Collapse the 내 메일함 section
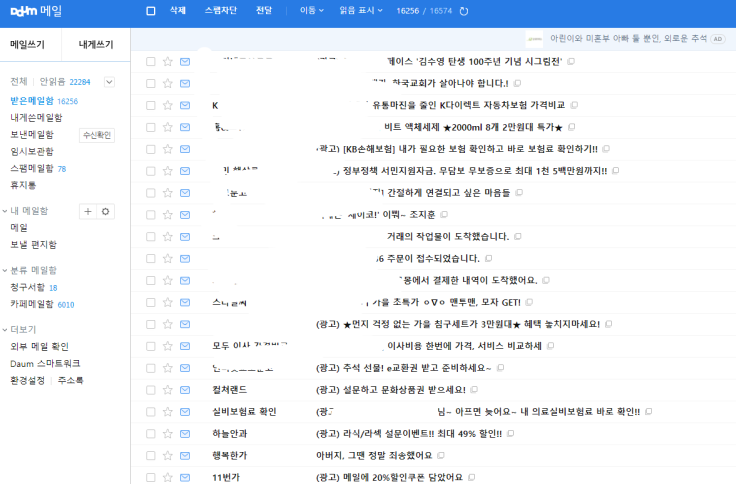The height and width of the screenshot is (484, 736). pos(5,211)
